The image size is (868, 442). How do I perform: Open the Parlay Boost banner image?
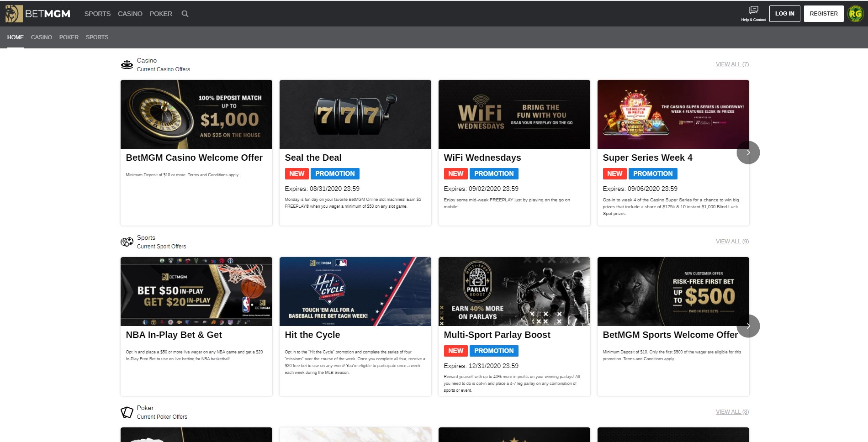pos(514,291)
